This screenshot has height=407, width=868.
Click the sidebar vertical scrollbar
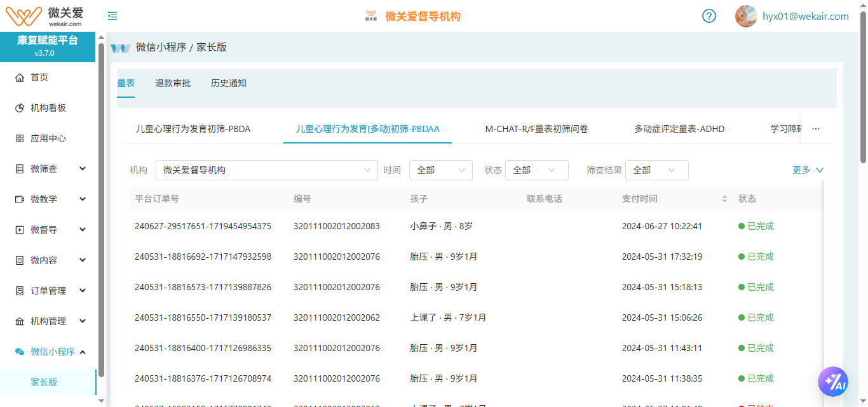coord(102,210)
